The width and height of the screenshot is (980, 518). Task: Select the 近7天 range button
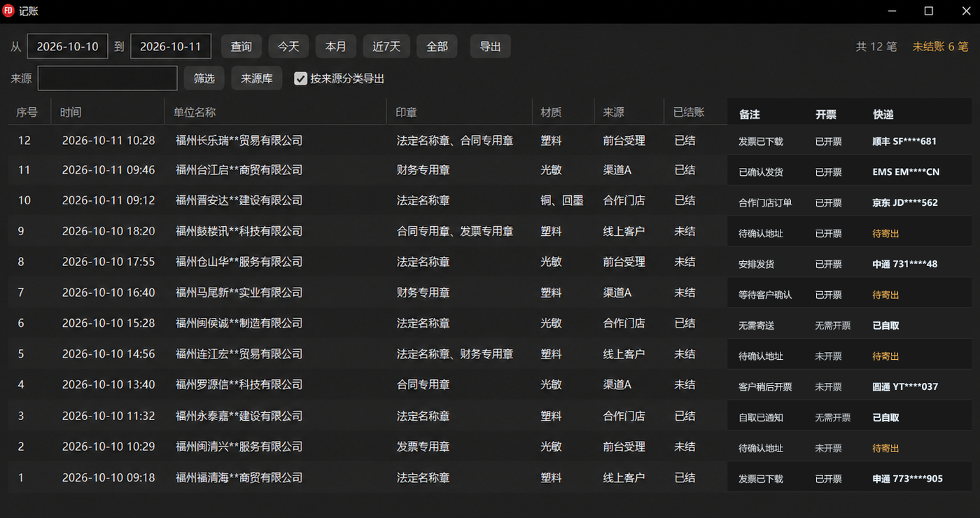pos(386,46)
